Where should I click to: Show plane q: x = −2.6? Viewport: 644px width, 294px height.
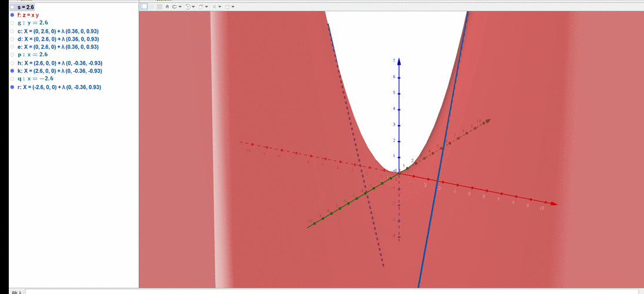point(12,79)
